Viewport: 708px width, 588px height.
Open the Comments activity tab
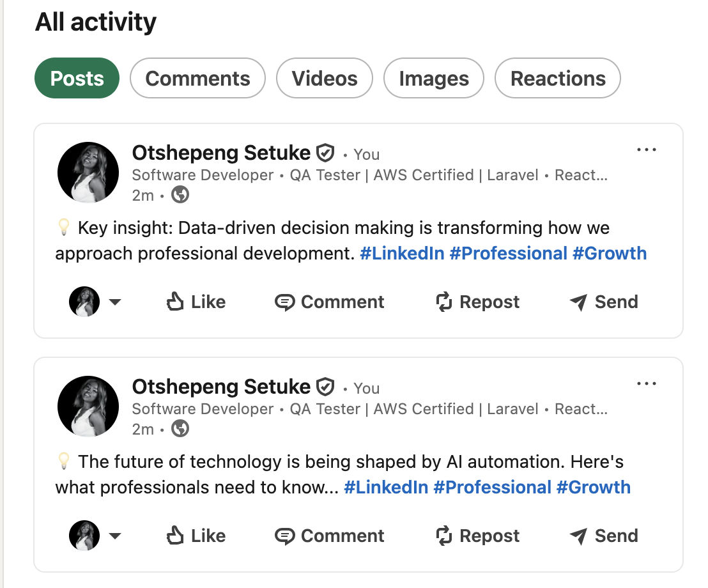197,78
